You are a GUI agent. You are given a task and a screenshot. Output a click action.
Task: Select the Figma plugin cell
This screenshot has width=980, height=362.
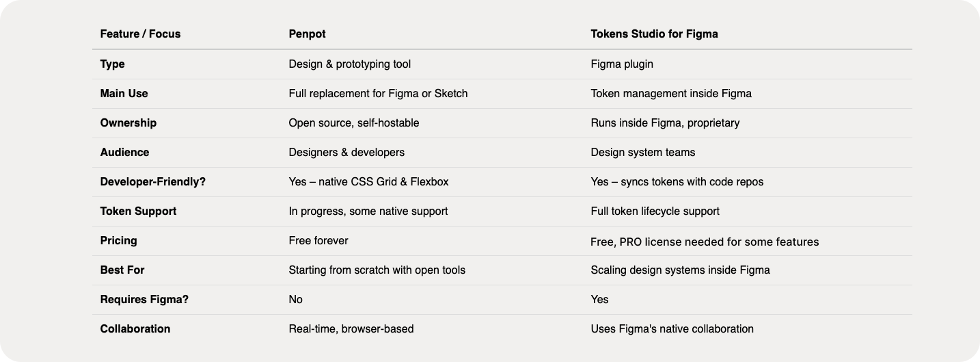coord(622,64)
